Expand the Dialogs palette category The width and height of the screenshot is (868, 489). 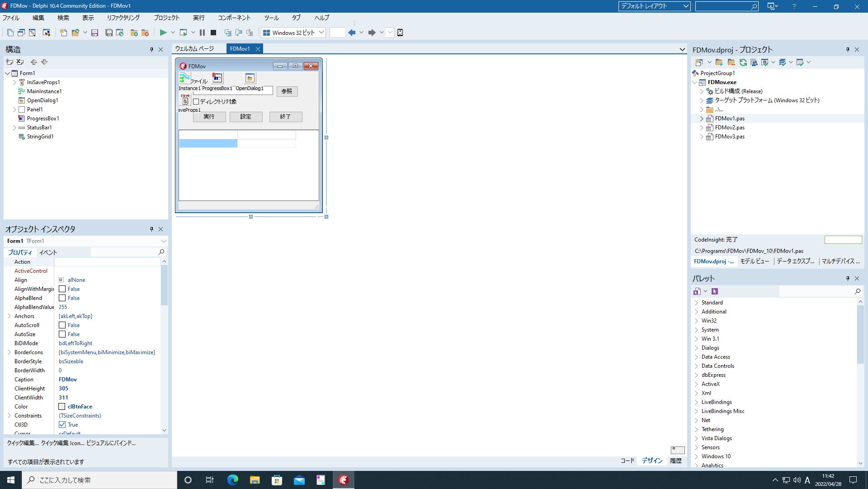[x=697, y=348]
